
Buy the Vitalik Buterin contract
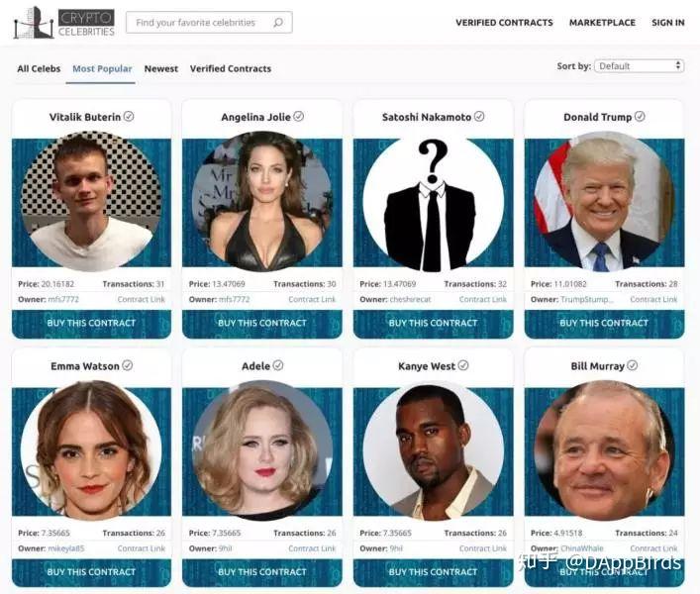coord(91,323)
